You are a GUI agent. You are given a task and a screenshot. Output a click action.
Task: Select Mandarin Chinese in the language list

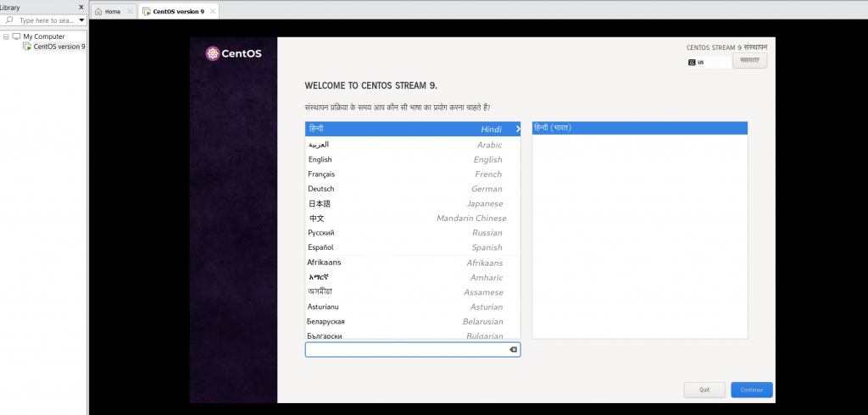click(413, 218)
